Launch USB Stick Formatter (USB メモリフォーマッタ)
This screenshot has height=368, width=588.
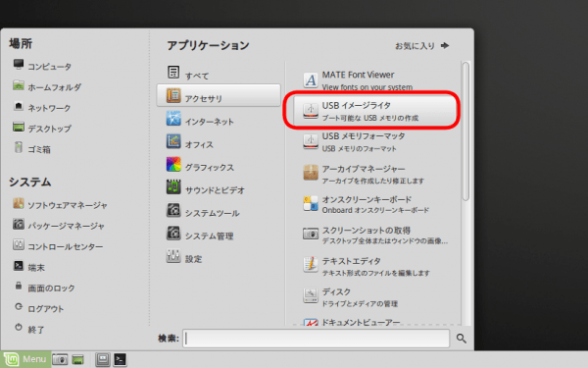375,141
